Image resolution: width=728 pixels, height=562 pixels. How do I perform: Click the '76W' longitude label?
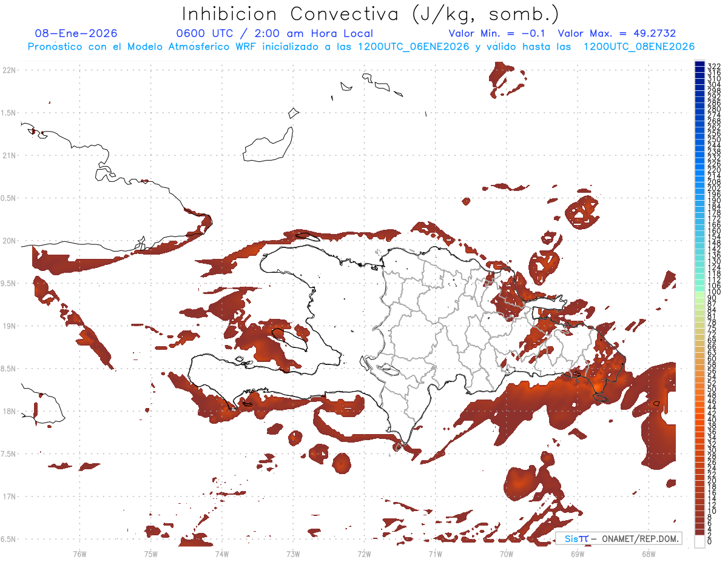click(79, 553)
